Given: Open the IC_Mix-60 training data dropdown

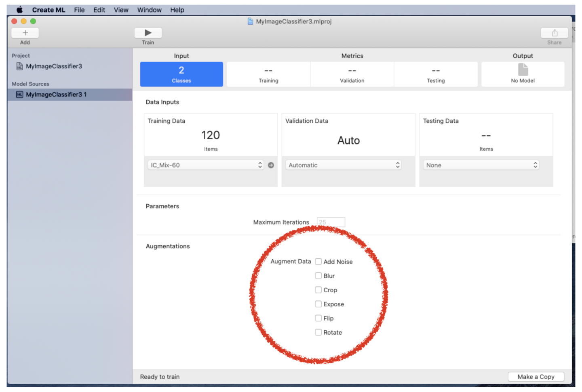Looking at the screenshot, I should pos(205,165).
